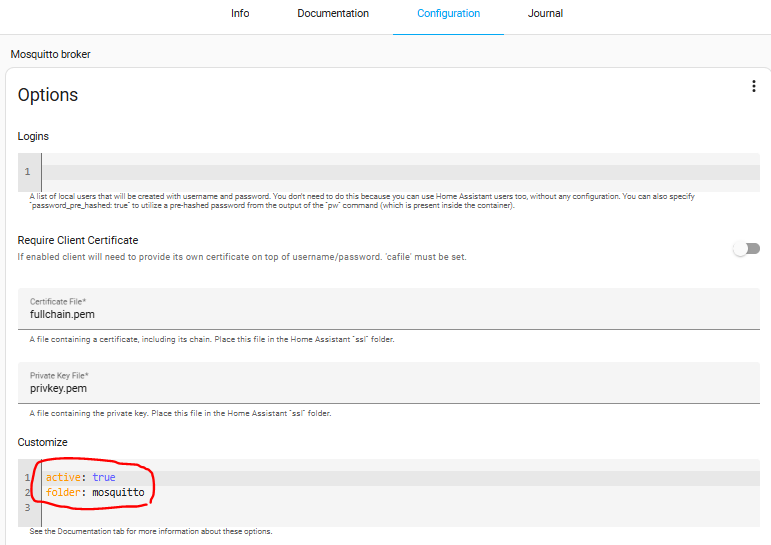This screenshot has width=771, height=545.
Task: Go to the Journal tab
Action: (545, 14)
